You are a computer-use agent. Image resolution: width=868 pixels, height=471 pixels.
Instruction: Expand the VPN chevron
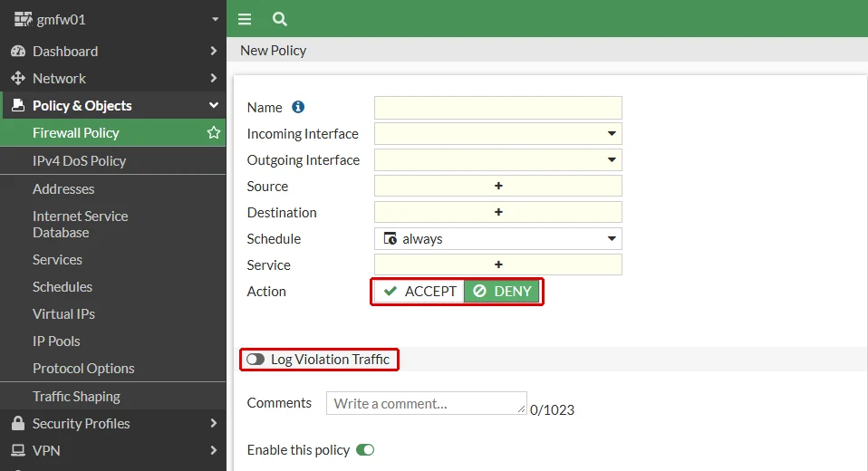click(214, 450)
